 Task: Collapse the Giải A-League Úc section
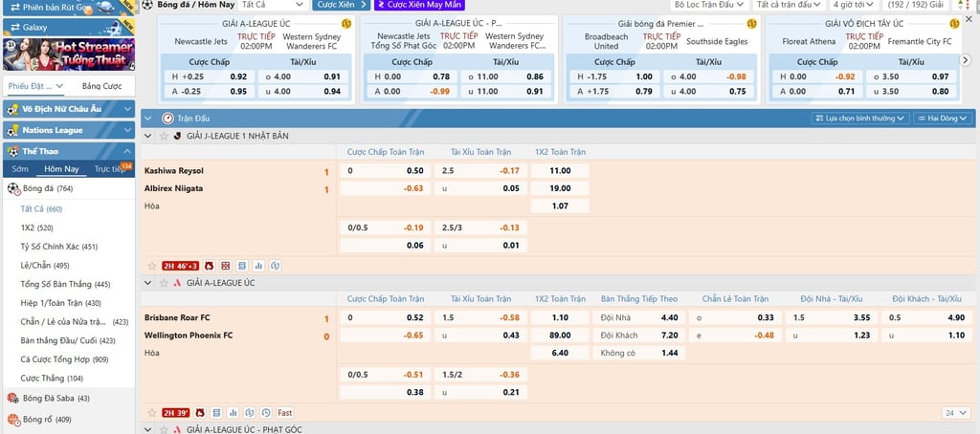[148, 283]
